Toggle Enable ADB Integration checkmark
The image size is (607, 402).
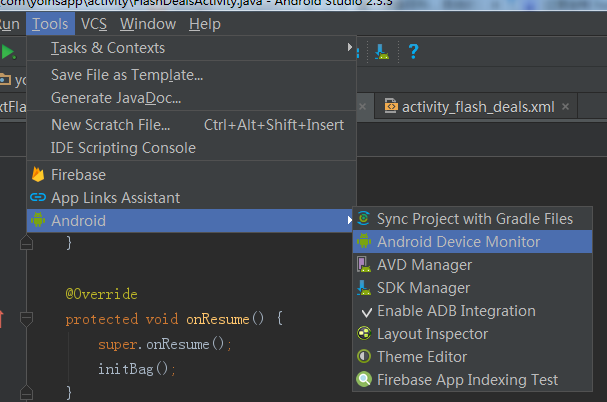pos(366,312)
